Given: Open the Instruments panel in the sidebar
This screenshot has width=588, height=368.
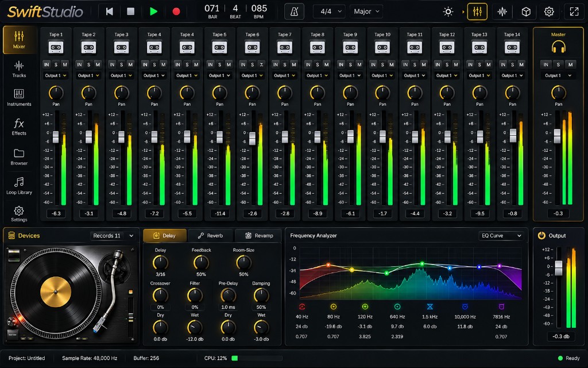Looking at the screenshot, I should (19, 98).
